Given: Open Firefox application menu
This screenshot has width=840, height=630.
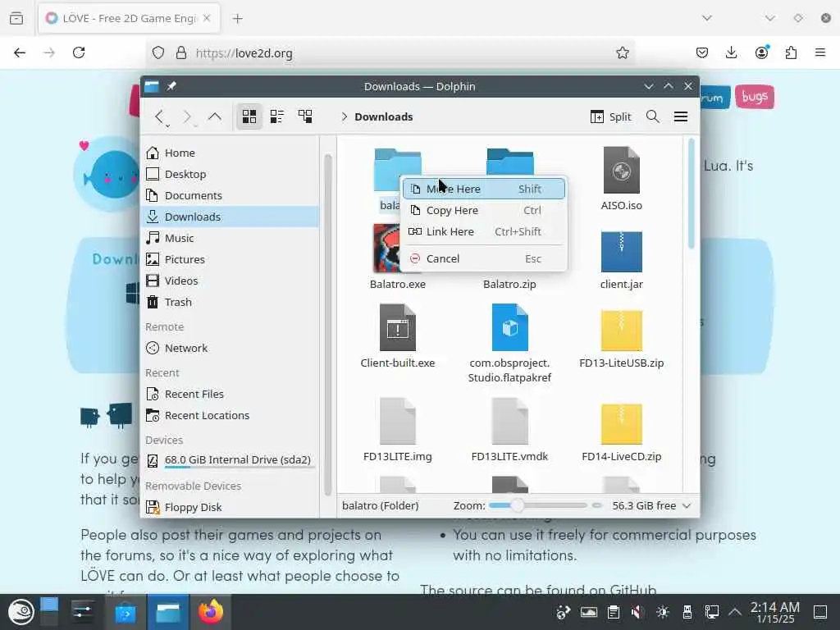Looking at the screenshot, I should click(820, 52).
